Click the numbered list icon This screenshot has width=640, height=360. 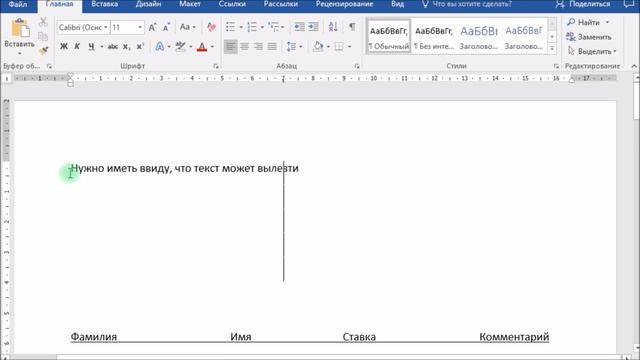252,27
